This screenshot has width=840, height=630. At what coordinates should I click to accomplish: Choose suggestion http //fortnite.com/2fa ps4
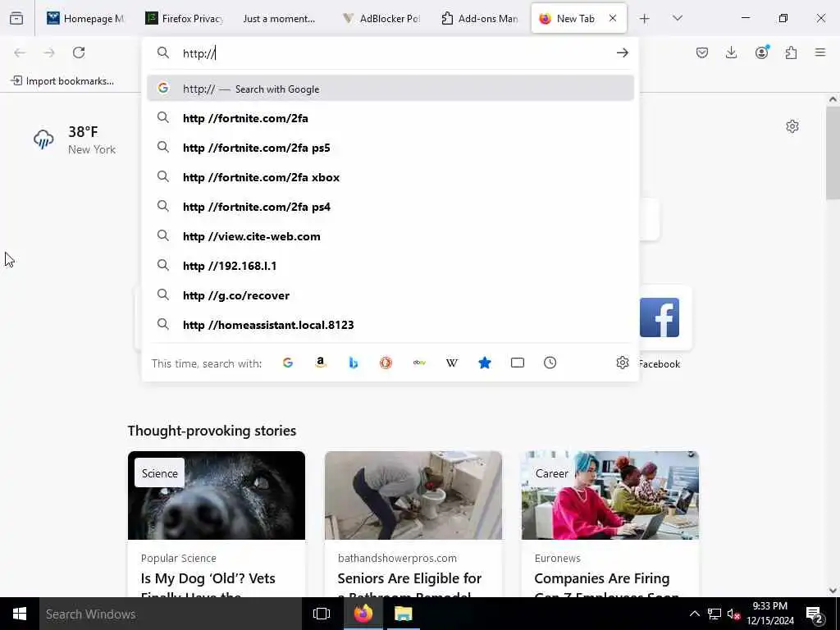click(x=390, y=206)
